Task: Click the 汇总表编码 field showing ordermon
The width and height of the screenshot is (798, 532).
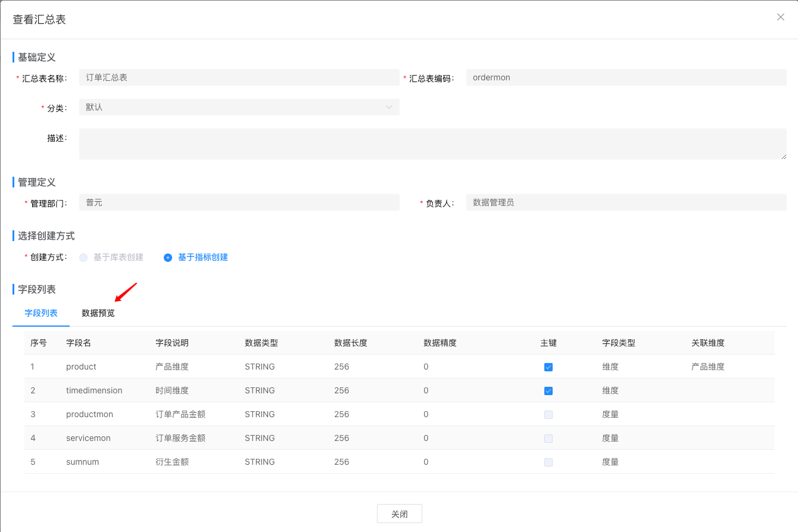Action: pos(625,77)
